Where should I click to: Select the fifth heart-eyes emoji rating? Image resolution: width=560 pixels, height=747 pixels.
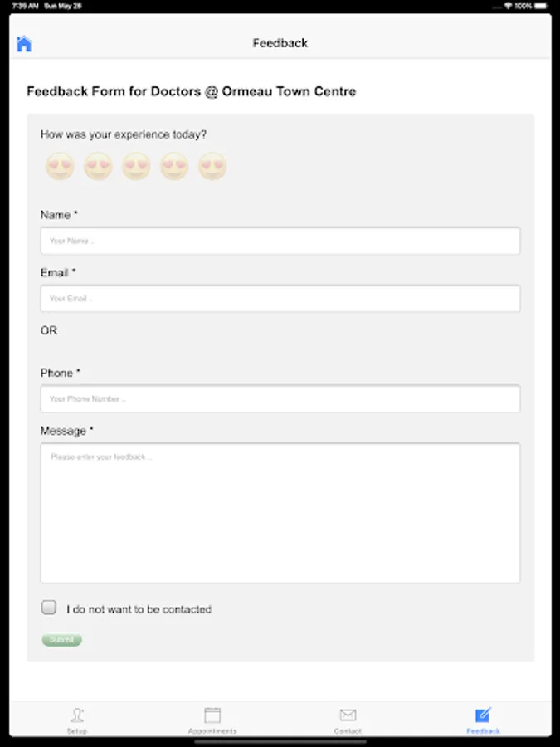[212, 167]
